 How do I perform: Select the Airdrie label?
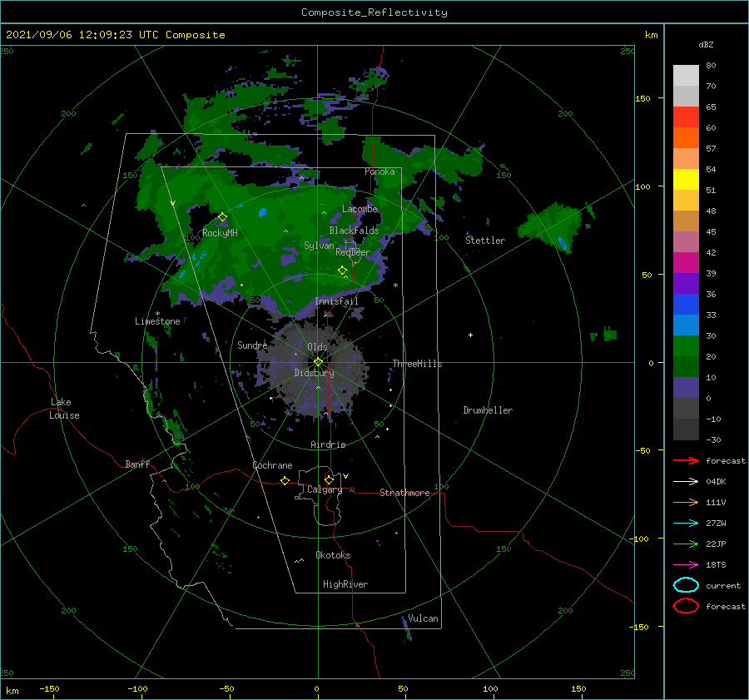(x=328, y=444)
